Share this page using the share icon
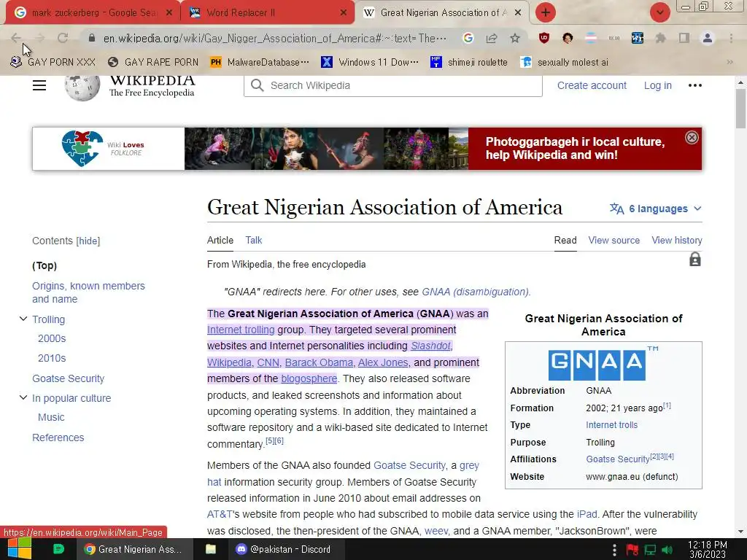Viewport: 747px width, 560px height. pyautogui.click(x=491, y=38)
